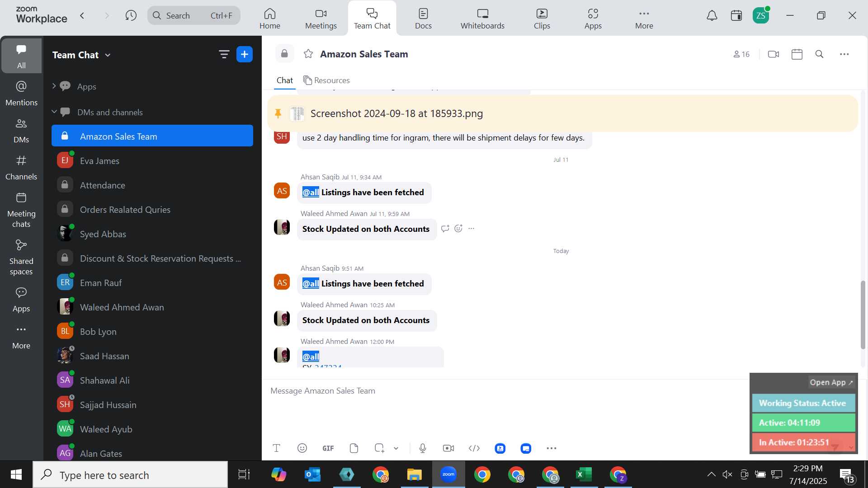The height and width of the screenshot is (488, 868).
Task: Open File Explorer from the taskbar
Action: (x=414, y=475)
